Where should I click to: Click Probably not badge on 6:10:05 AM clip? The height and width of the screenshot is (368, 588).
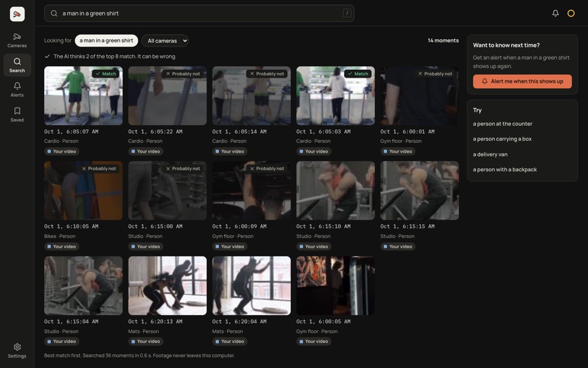pyautogui.click(x=99, y=169)
